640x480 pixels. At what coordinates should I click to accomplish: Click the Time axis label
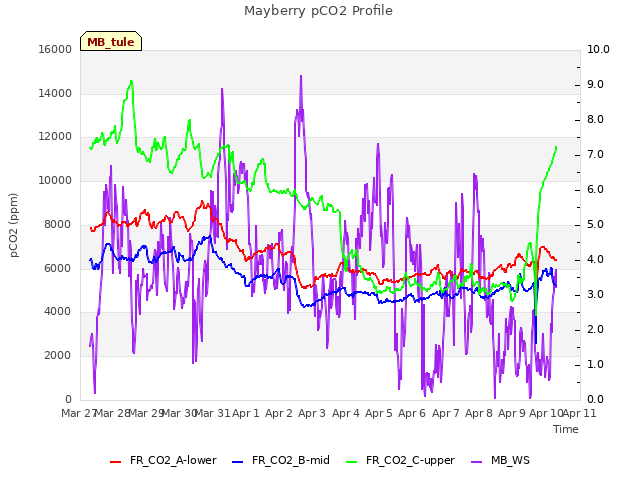coord(566,429)
